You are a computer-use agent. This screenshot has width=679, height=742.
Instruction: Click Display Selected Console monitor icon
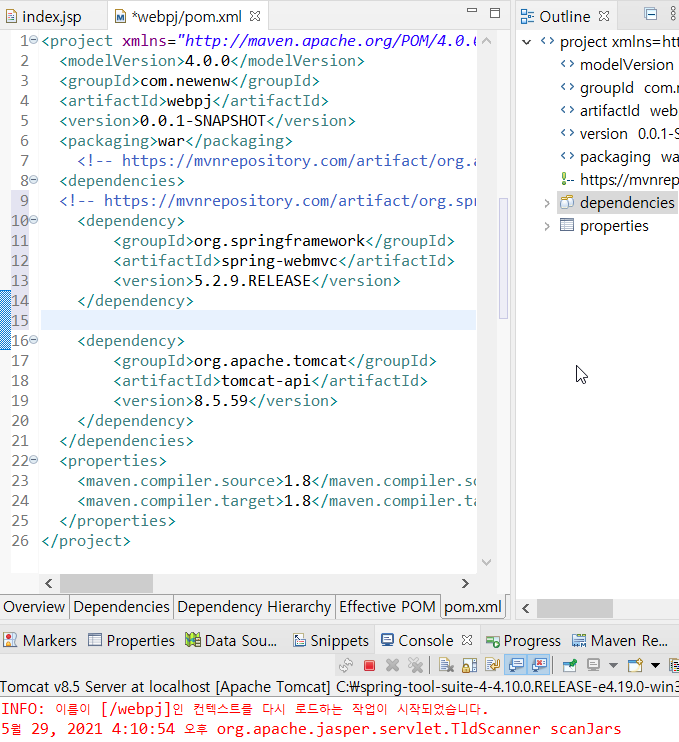tap(593, 666)
